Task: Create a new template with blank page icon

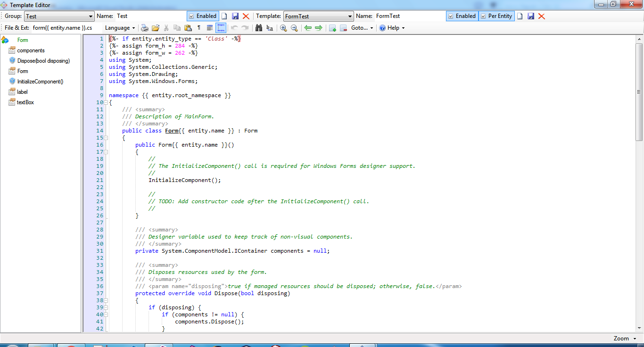Action: (520, 16)
